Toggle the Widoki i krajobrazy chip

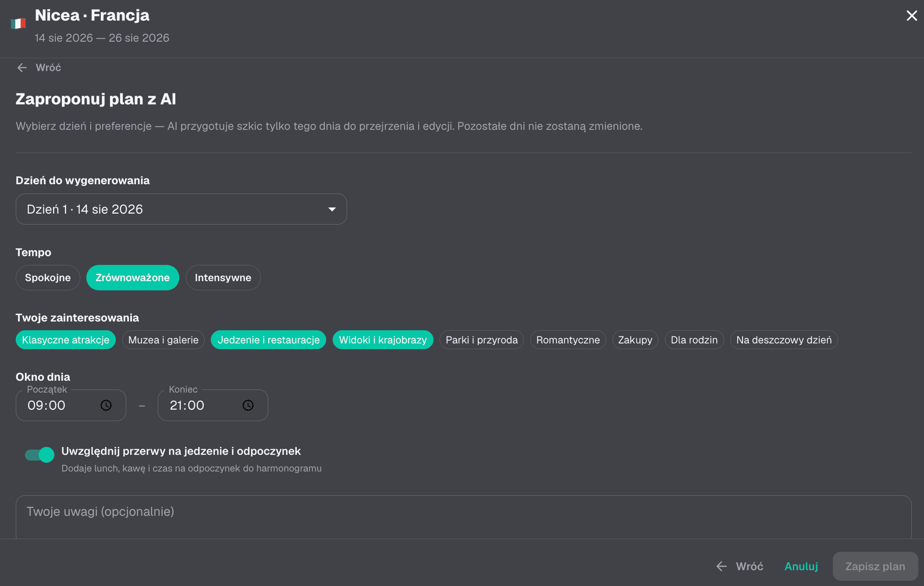(x=383, y=340)
